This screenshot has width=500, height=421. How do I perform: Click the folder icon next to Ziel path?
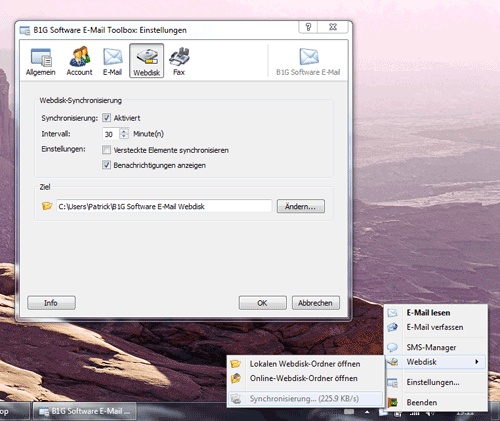(x=47, y=206)
